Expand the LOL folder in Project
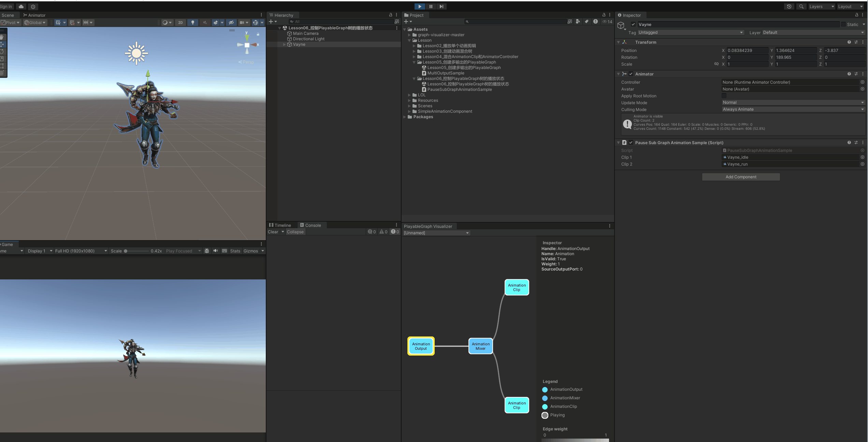 pos(409,95)
